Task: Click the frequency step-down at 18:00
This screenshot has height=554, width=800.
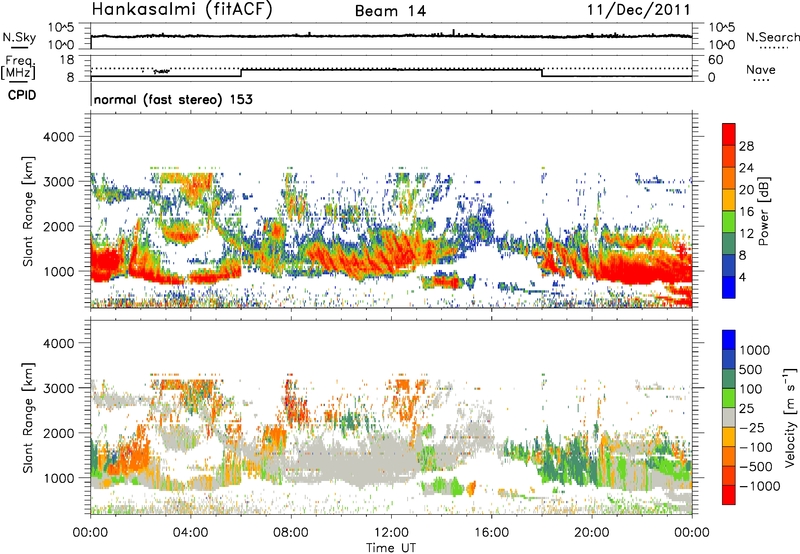Action: (x=542, y=73)
